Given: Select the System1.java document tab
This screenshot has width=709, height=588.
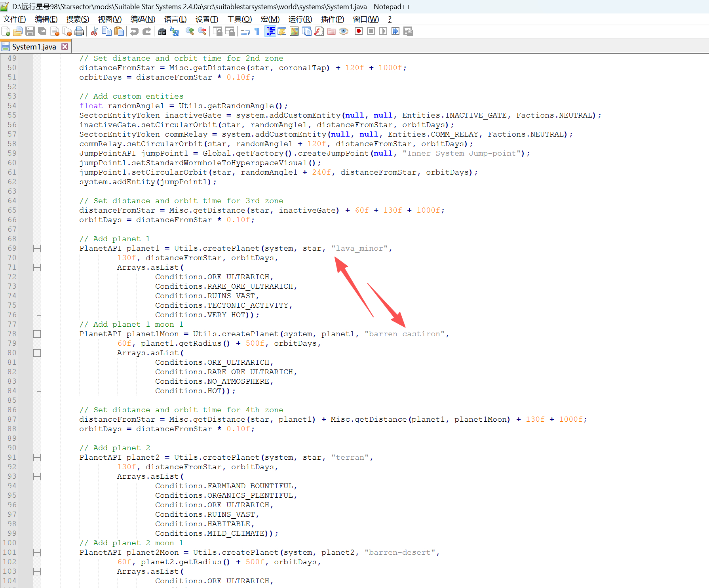Looking at the screenshot, I should click(34, 47).
